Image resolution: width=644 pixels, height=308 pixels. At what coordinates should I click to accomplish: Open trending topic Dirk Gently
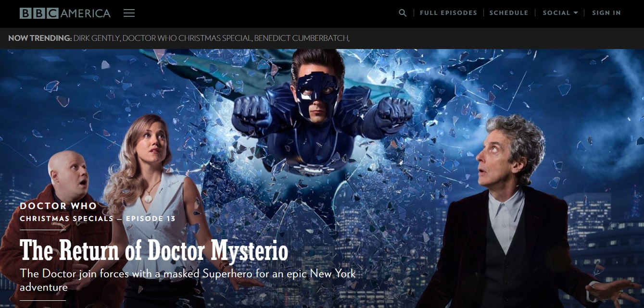(x=96, y=38)
